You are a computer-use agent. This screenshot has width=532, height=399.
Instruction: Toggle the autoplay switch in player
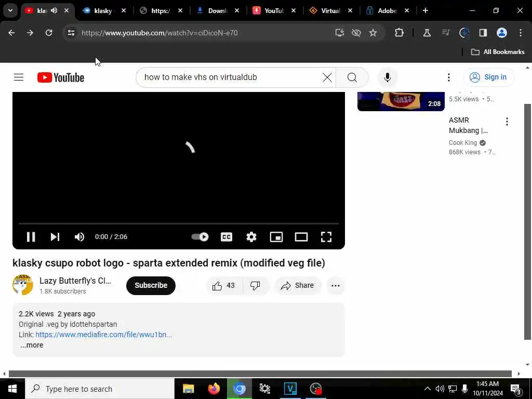200,237
